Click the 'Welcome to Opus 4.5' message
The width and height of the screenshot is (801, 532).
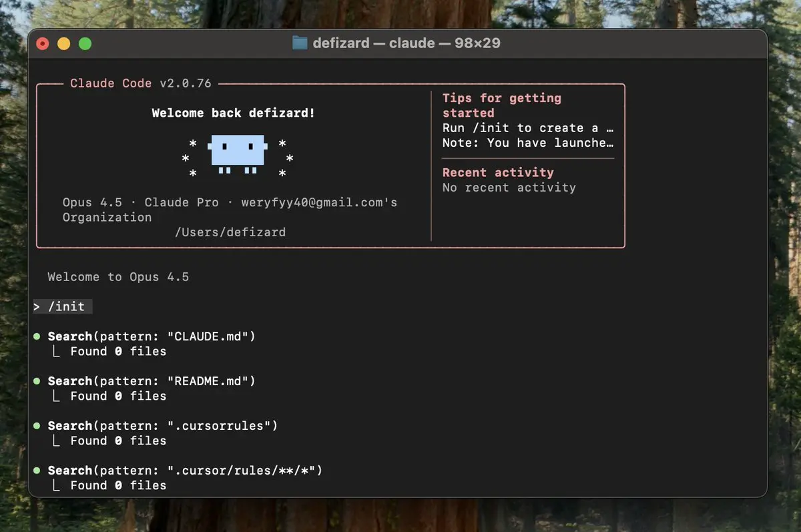coord(118,277)
